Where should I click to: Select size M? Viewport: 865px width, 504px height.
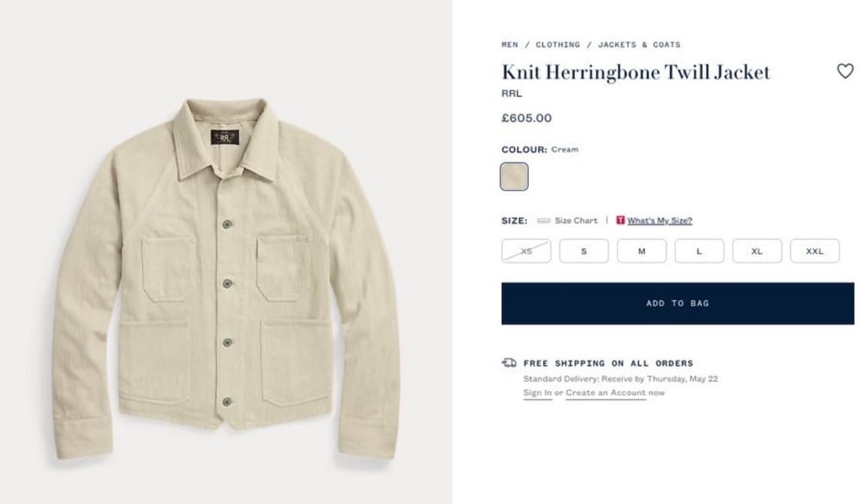pyautogui.click(x=641, y=251)
